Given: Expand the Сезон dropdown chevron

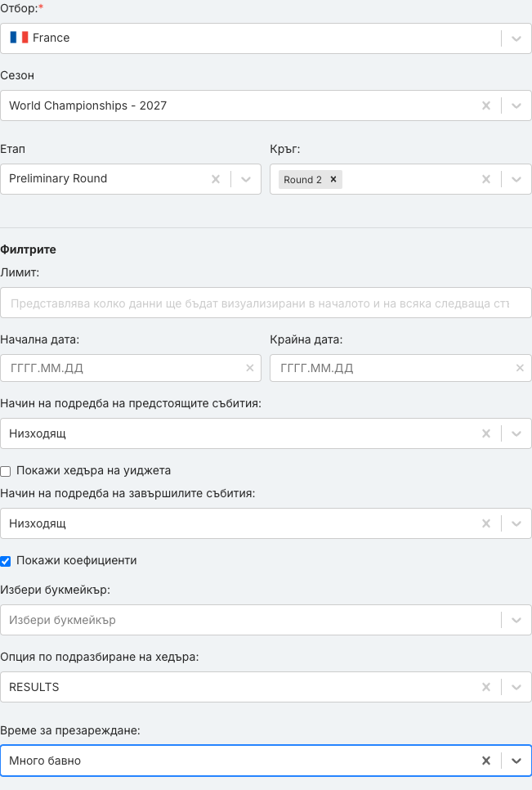Looking at the screenshot, I should pyautogui.click(x=516, y=105).
